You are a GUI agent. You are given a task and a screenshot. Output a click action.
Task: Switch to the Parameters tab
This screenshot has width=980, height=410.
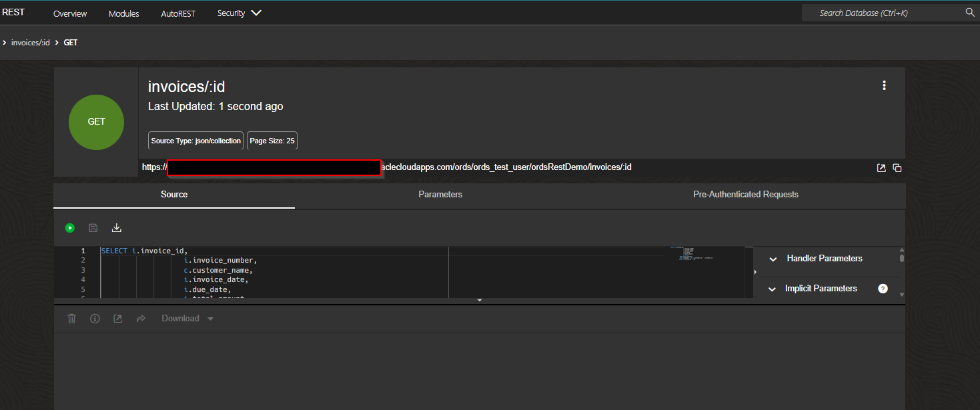(440, 194)
